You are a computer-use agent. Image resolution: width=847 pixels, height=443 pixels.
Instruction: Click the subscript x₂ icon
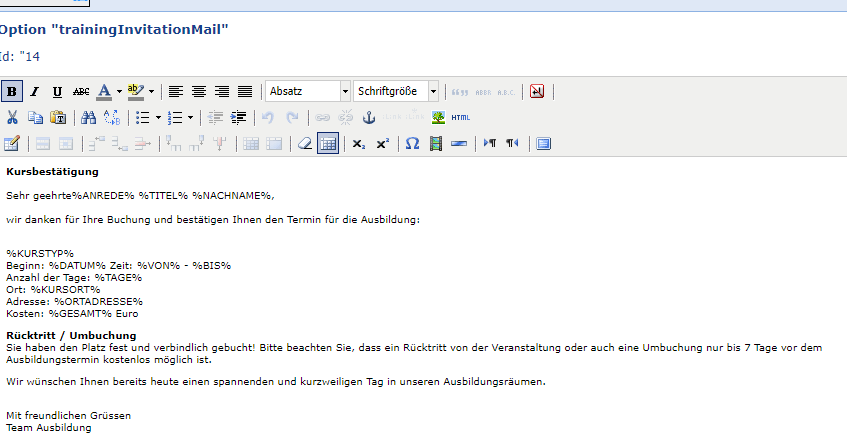point(359,143)
